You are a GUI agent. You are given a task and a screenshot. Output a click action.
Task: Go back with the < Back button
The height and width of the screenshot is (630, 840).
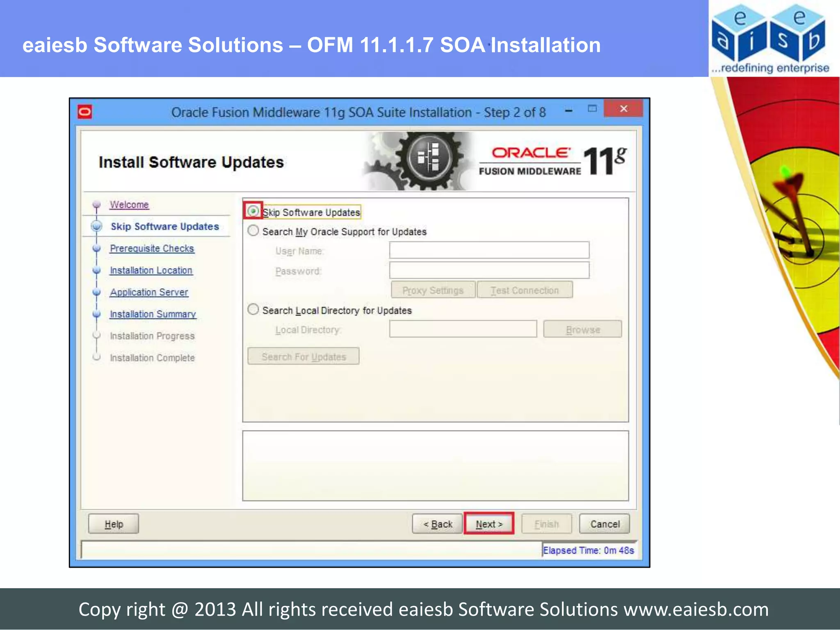(x=437, y=524)
